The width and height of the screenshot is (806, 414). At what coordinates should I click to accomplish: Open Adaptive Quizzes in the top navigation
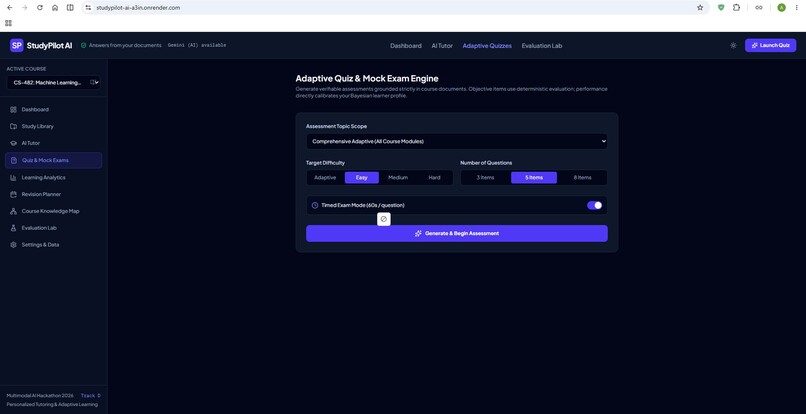(x=487, y=46)
